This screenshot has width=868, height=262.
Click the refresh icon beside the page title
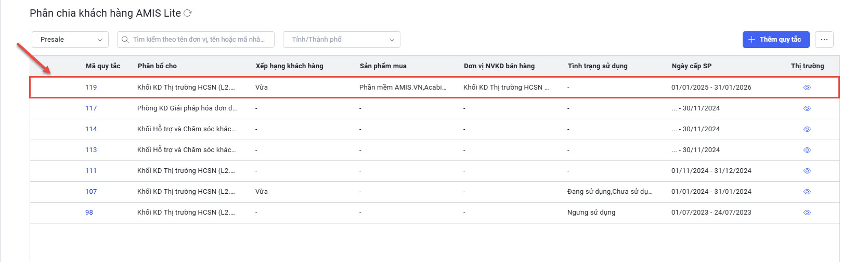click(x=188, y=14)
